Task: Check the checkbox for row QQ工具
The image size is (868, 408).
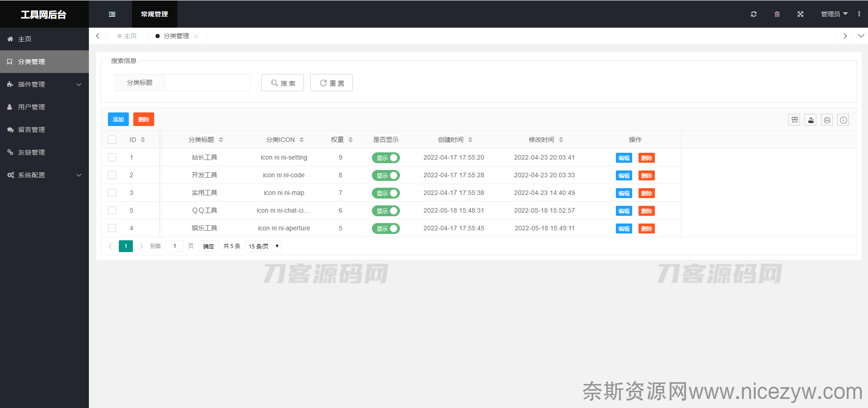Action: 112,210
